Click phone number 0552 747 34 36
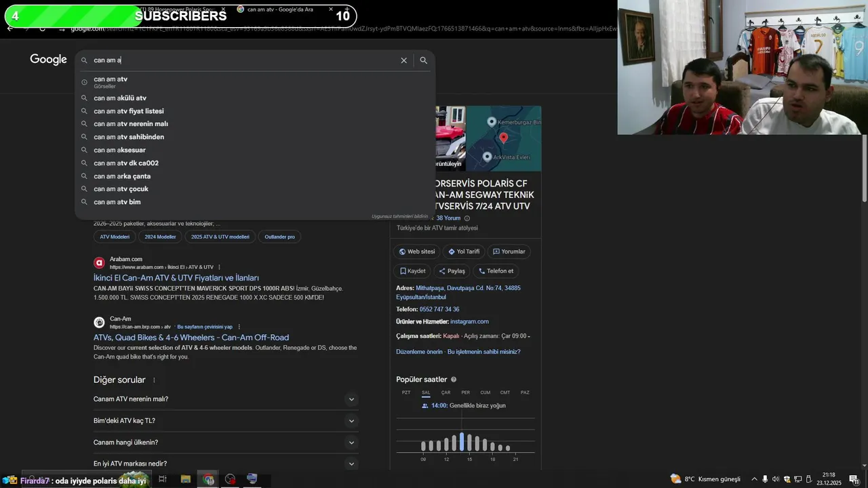 tap(439, 309)
